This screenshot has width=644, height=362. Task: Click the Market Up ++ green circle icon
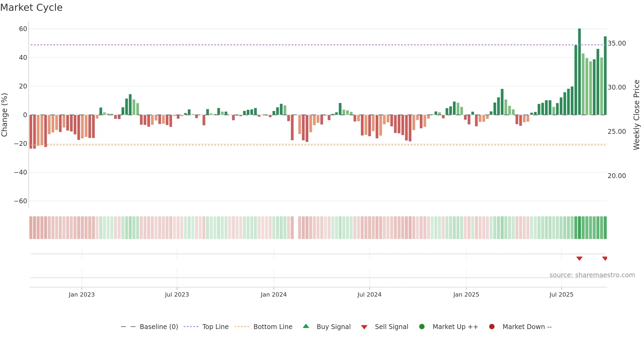[x=422, y=327]
